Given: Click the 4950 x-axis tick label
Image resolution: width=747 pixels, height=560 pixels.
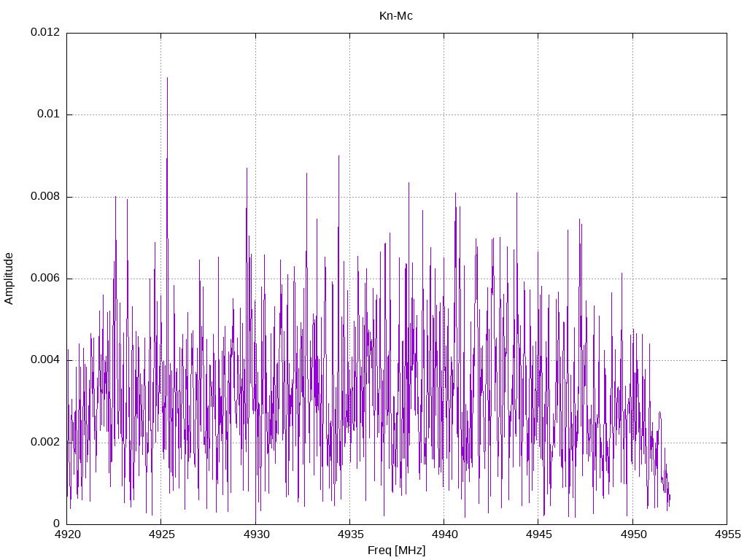Looking at the screenshot, I should point(633,534).
